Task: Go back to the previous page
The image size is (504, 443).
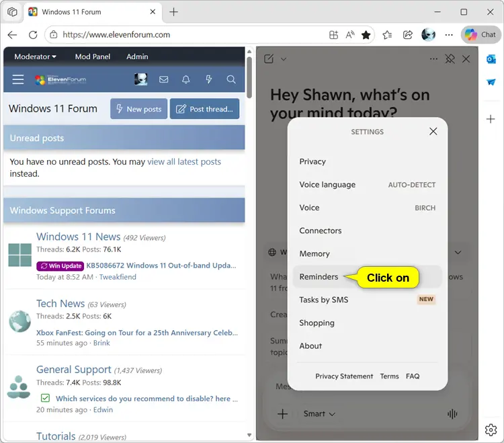Action: click(12, 35)
